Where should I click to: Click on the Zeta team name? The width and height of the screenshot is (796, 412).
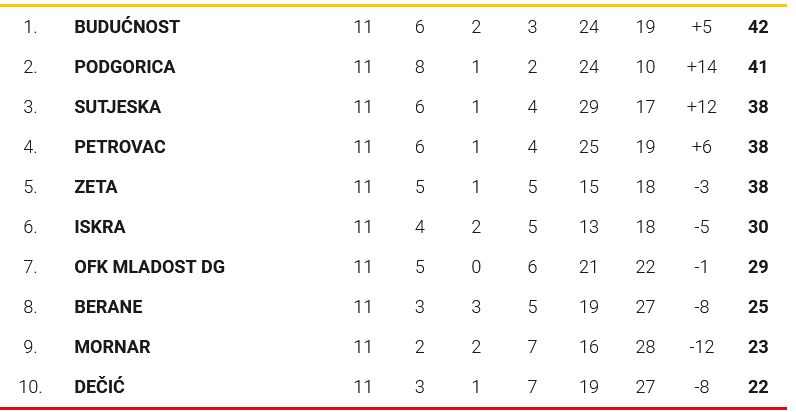(x=96, y=187)
